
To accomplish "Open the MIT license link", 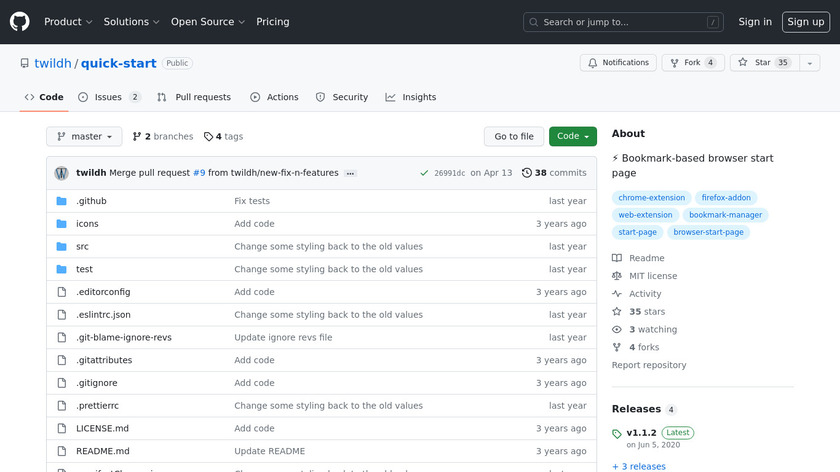I will tap(653, 276).
